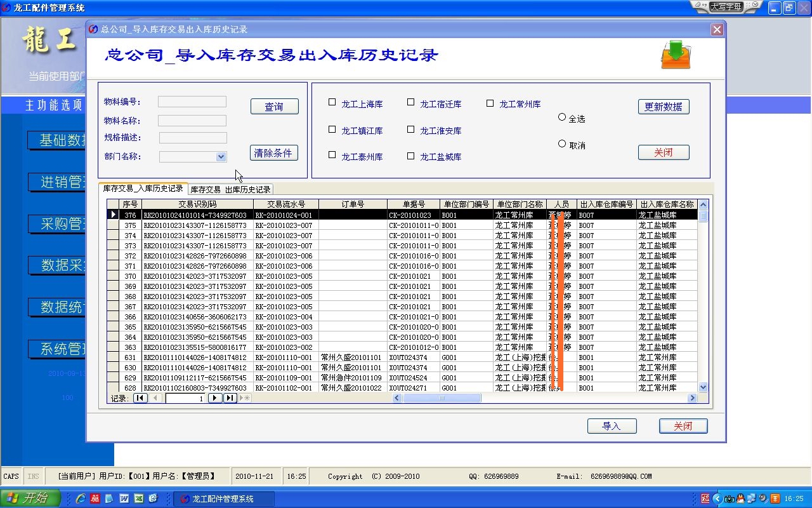Click network computers tray icon
812x508 pixels.
752,498
